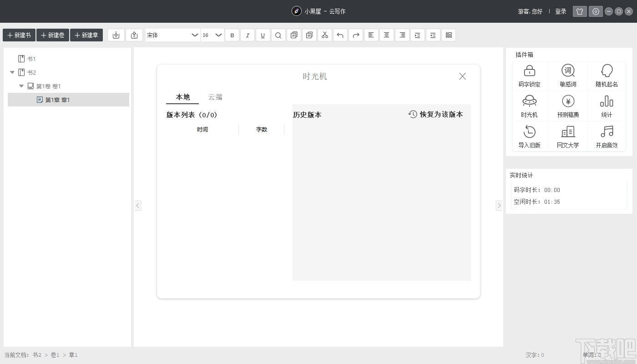Click the copy toolbar icon

click(294, 35)
